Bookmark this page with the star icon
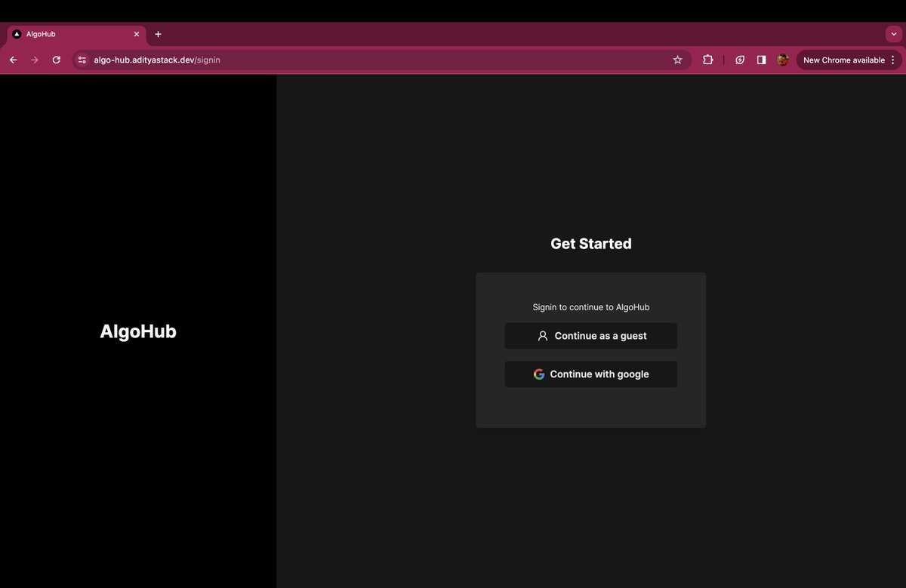906x588 pixels. 677,60
